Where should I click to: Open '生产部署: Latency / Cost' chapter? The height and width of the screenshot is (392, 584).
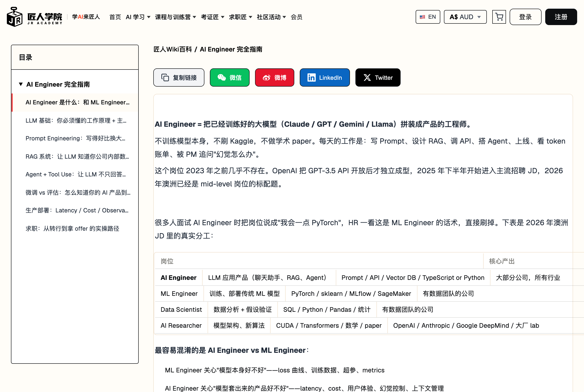[x=75, y=210]
